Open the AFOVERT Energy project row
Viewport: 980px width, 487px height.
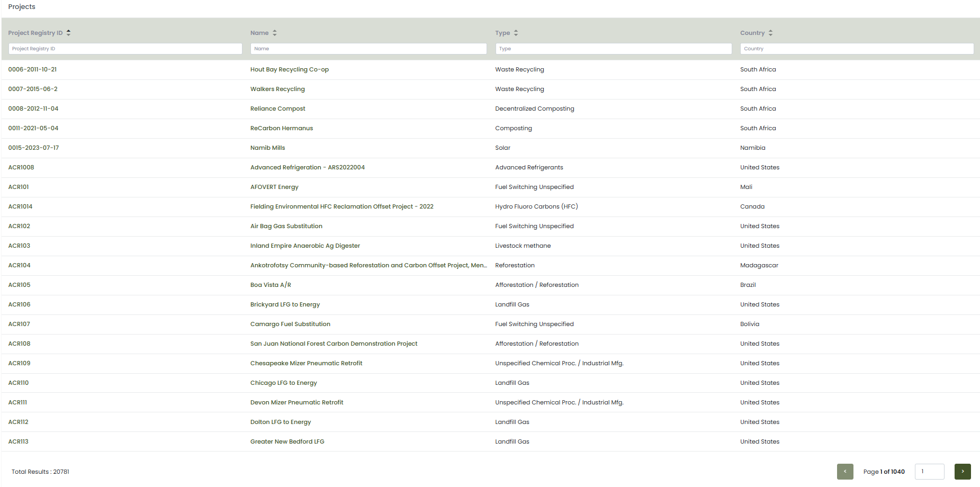pyautogui.click(x=274, y=187)
